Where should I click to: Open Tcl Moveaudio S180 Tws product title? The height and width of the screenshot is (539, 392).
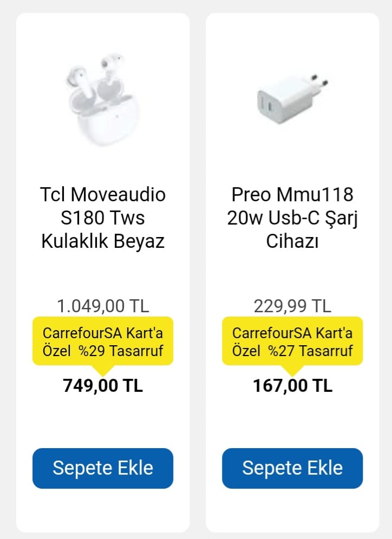(103, 206)
